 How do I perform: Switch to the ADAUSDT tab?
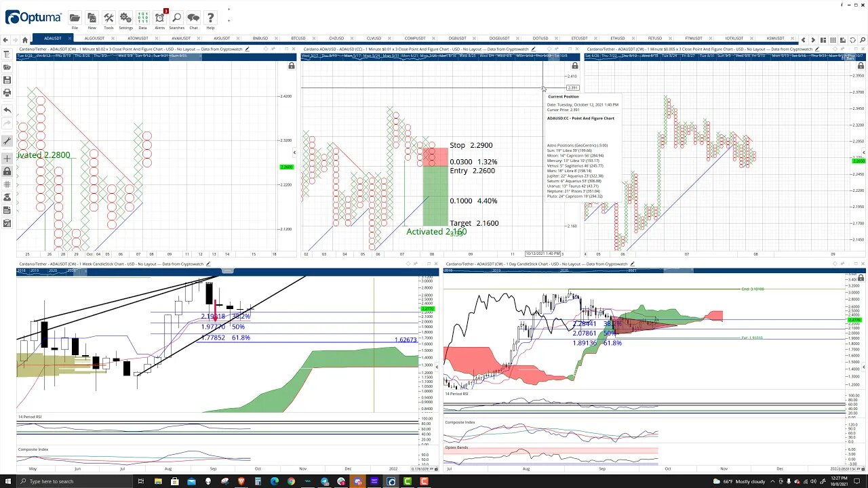coord(53,39)
